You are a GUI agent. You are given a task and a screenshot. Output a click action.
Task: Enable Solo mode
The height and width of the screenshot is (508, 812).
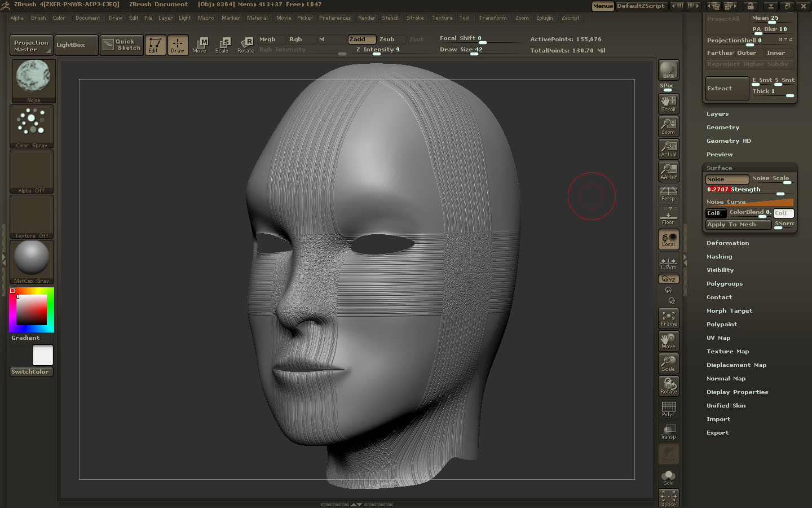click(x=668, y=476)
